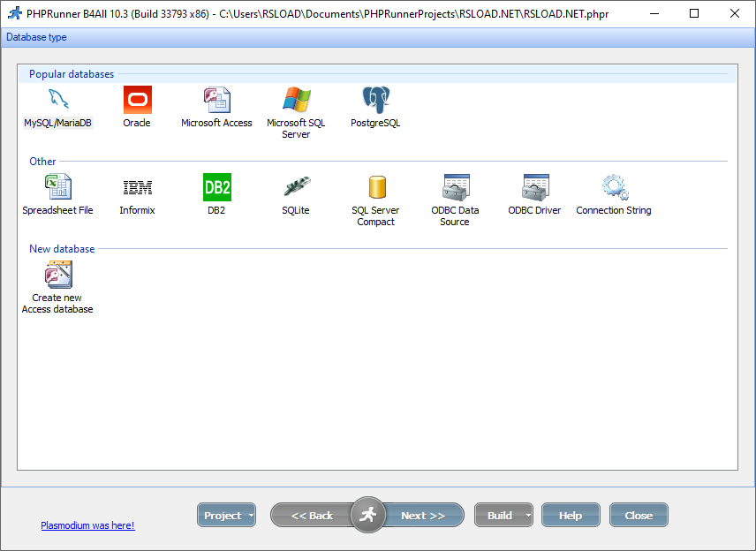This screenshot has width=756, height=551.
Task: Select the Spreadsheet File icon
Action: [x=58, y=187]
